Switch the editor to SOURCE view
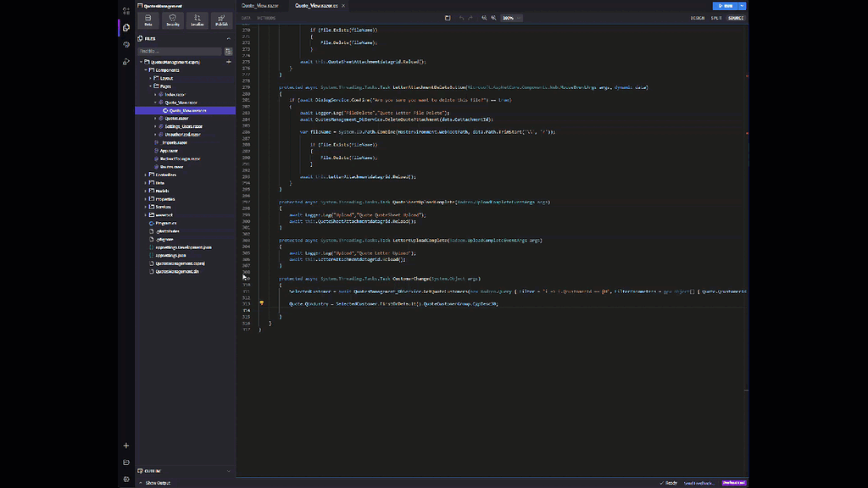 (x=735, y=18)
